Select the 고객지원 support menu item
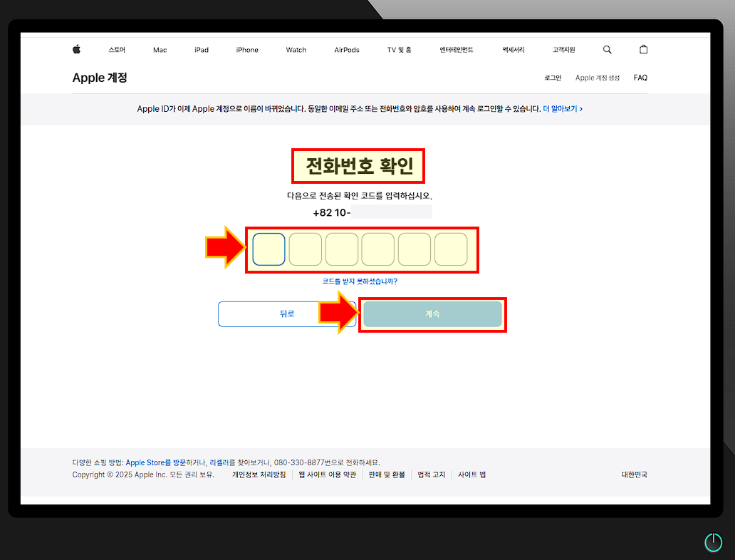The height and width of the screenshot is (560, 735). point(563,50)
